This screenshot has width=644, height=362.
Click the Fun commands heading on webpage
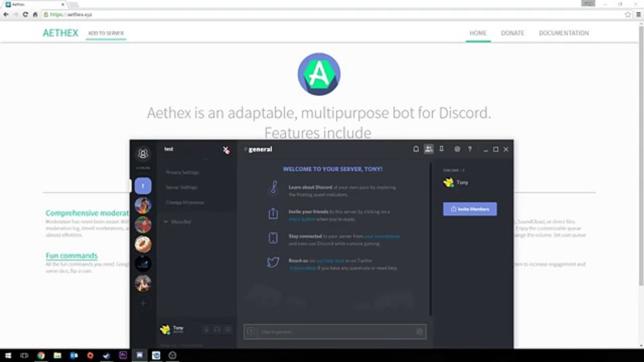point(72,256)
